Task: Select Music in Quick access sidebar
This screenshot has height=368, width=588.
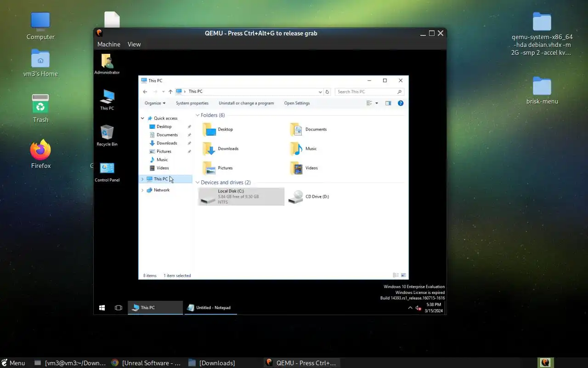Action: (x=162, y=160)
